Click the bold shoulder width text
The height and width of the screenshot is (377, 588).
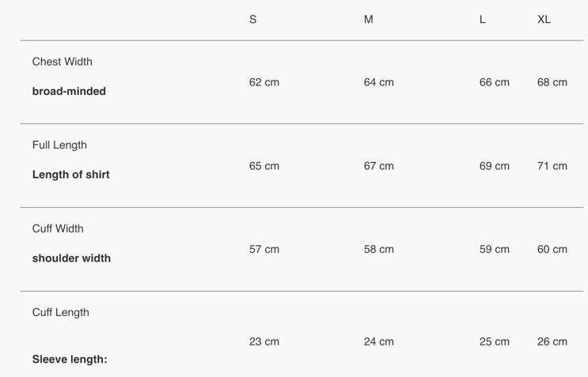point(71,258)
